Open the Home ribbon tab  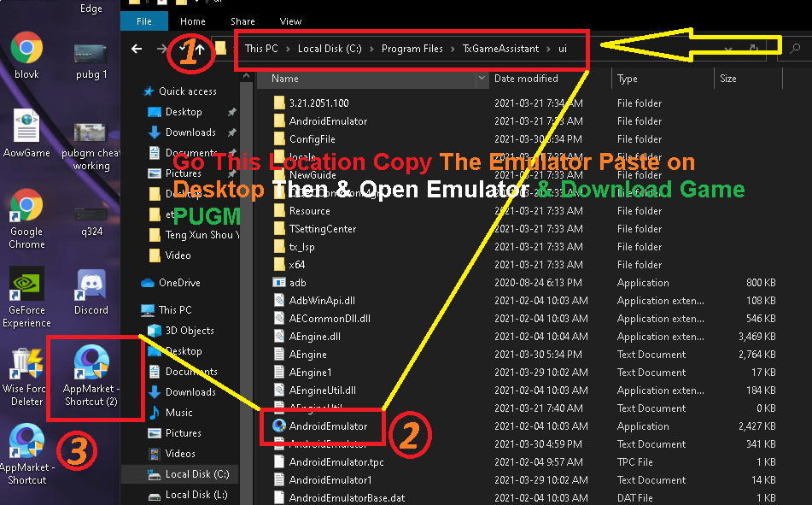(x=193, y=21)
